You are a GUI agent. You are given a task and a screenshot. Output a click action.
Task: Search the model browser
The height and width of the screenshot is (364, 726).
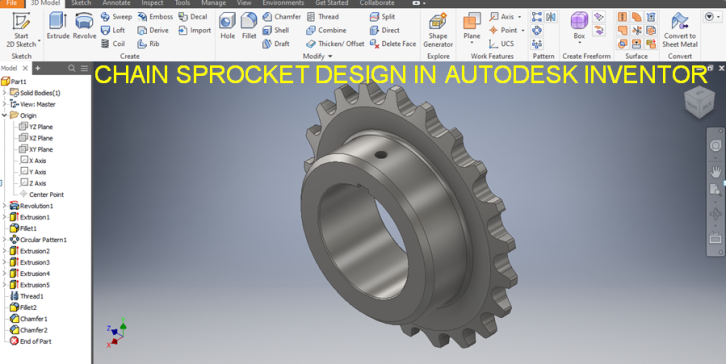click(71, 68)
